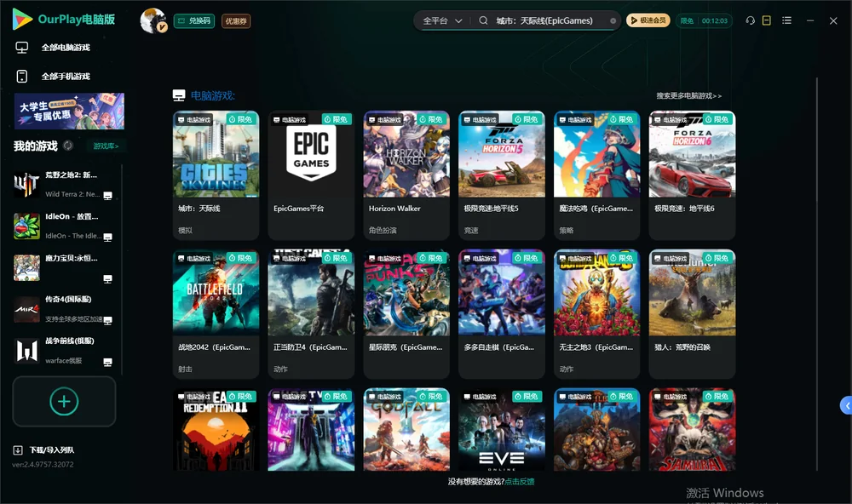This screenshot has width=852, height=504.
Task: Open the customer service headset icon
Action: [750, 20]
